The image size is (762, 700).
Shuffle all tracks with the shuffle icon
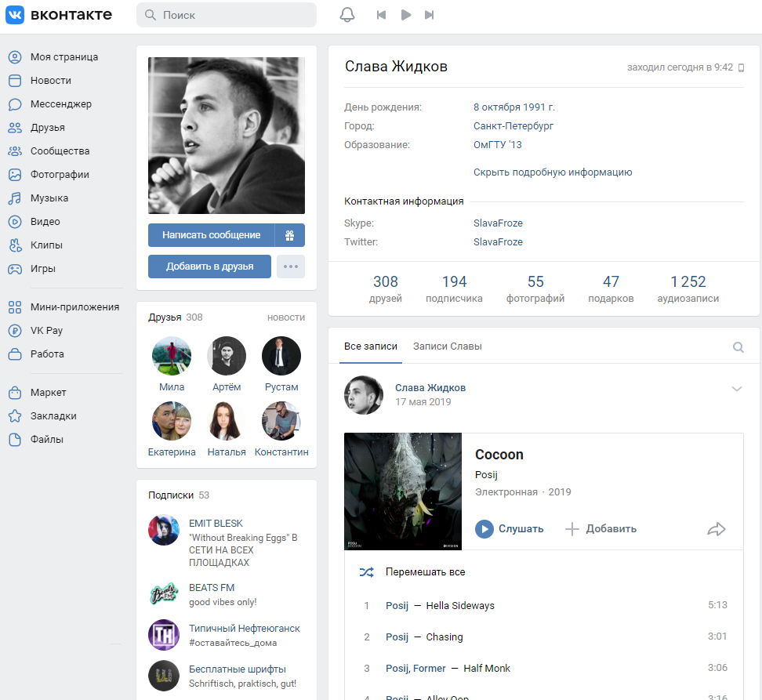click(x=366, y=572)
